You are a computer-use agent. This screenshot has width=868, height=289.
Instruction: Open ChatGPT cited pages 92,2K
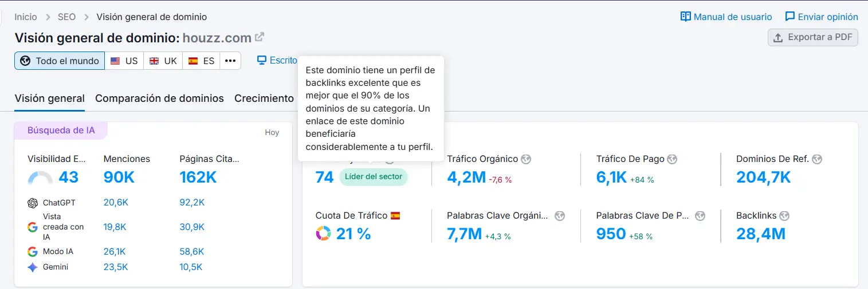click(192, 203)
